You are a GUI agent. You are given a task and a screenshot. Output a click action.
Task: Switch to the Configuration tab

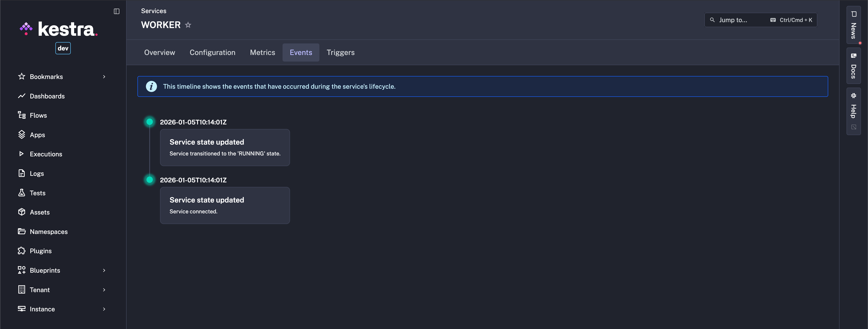click(x=212, y=53)
